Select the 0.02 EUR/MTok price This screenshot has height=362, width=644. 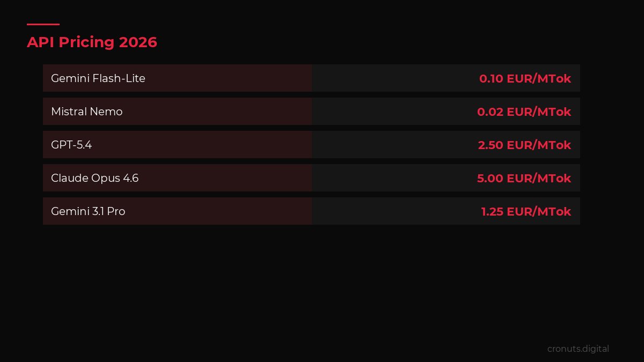[x=524, y=112]
